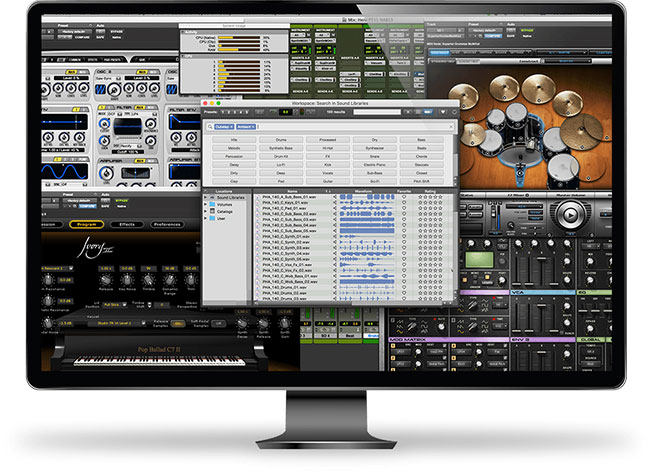
Task: Open the Lid Position dropdown in Ivory
Action: click(113, 305)
